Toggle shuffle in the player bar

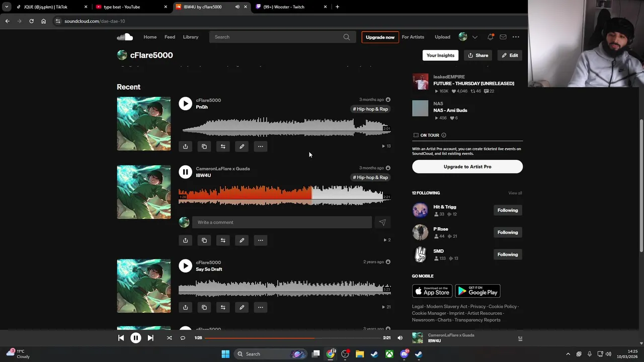tap(169, 338)
